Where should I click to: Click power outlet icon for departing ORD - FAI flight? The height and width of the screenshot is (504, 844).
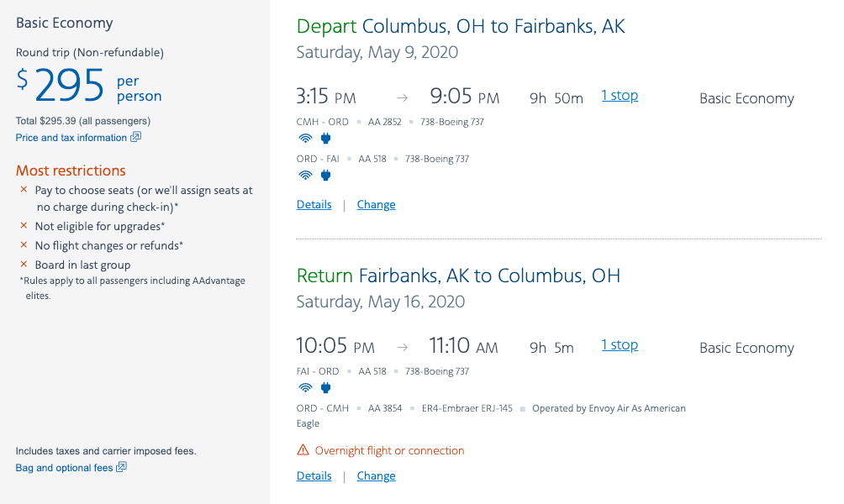(x=326, y=176)
